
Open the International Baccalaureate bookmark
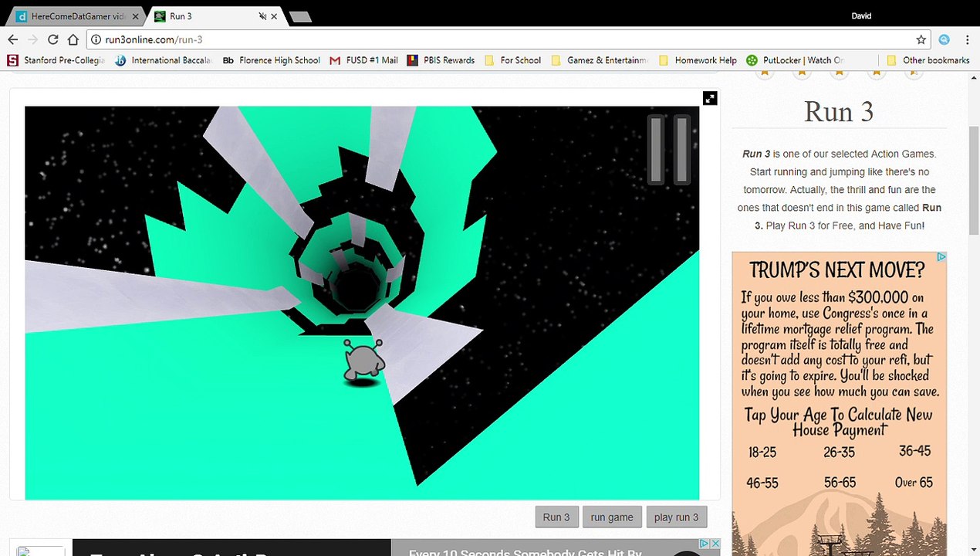(164, 60)
